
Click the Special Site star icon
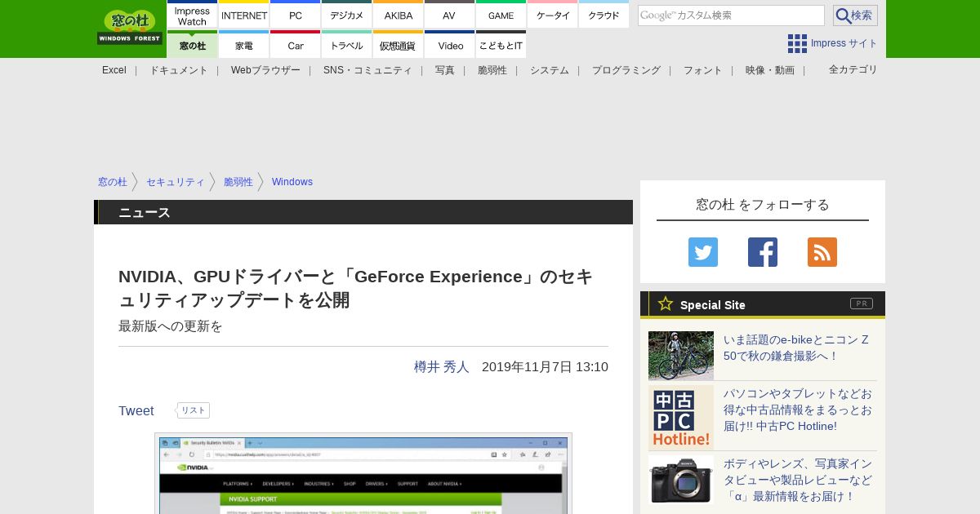pos(666,304)
